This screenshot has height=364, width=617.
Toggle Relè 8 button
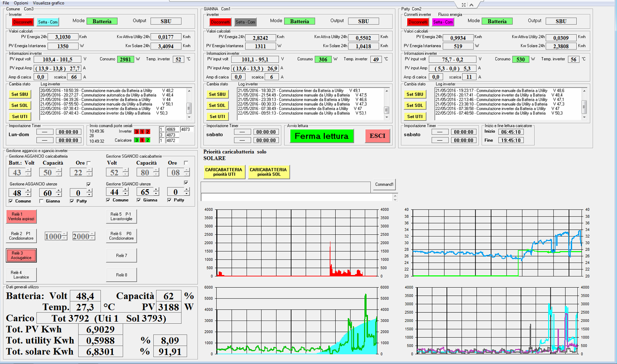click(121, 275)
